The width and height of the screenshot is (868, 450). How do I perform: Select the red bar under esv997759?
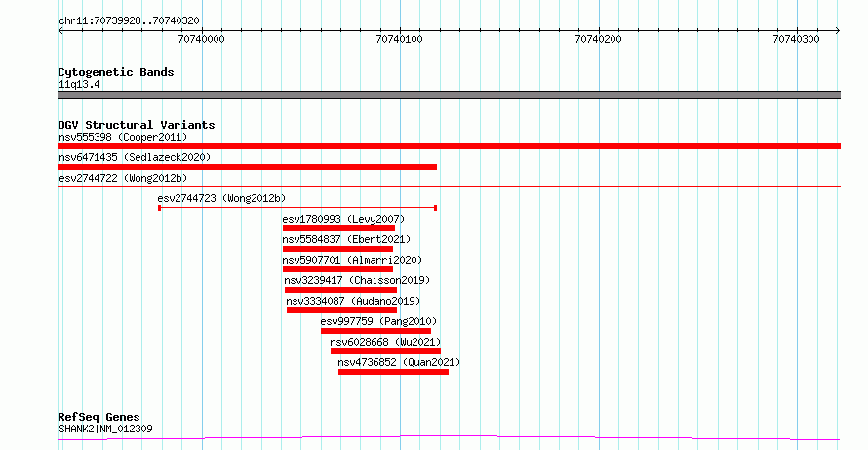tap(375, 331)
